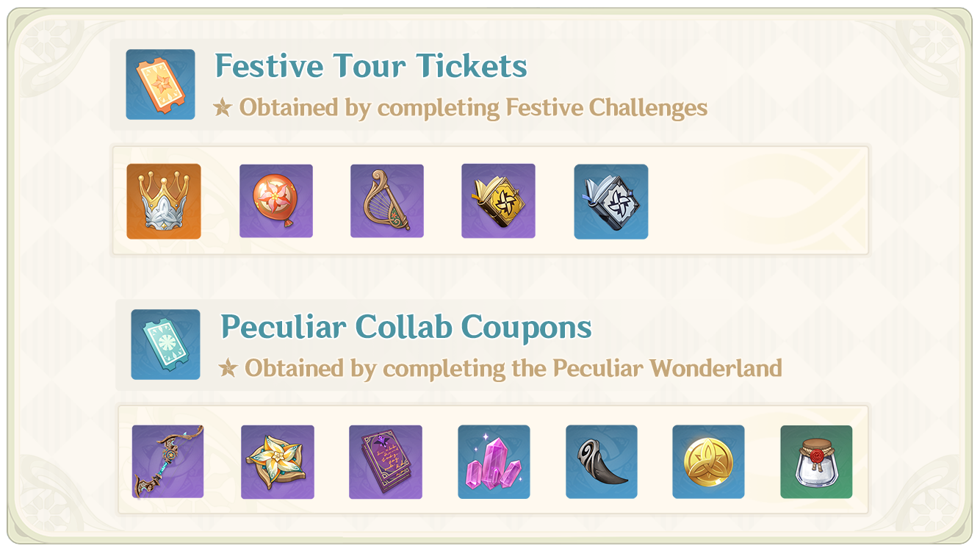The image size is (980, 551).
Task: Click the star bullet before Peculiar Wonderland text
Action: 228,368
